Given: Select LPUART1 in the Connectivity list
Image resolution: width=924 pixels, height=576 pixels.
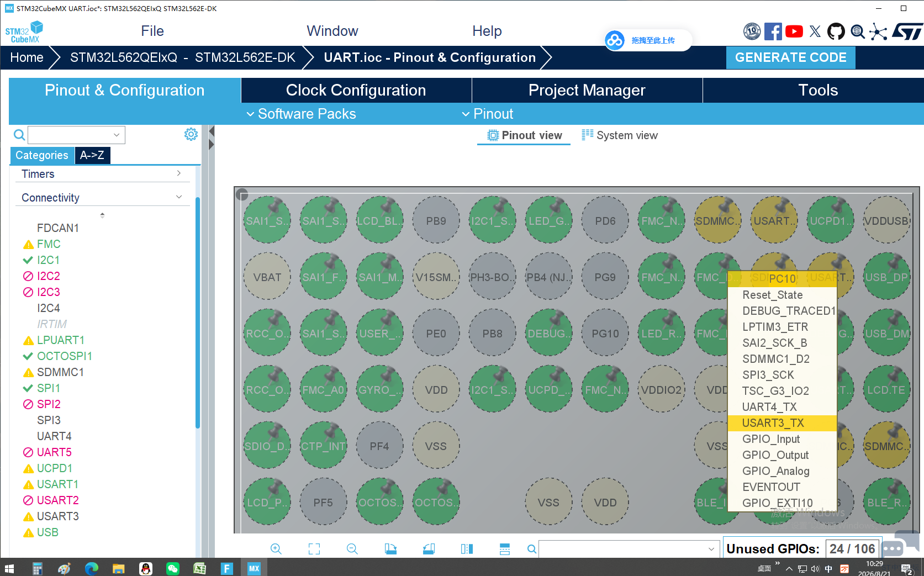Looking at the screenshot, I should click(61, 340).
